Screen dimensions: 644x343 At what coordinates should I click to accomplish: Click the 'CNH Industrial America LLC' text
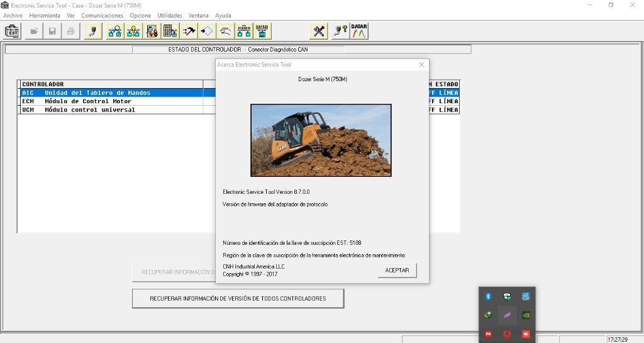pos(254,267)
